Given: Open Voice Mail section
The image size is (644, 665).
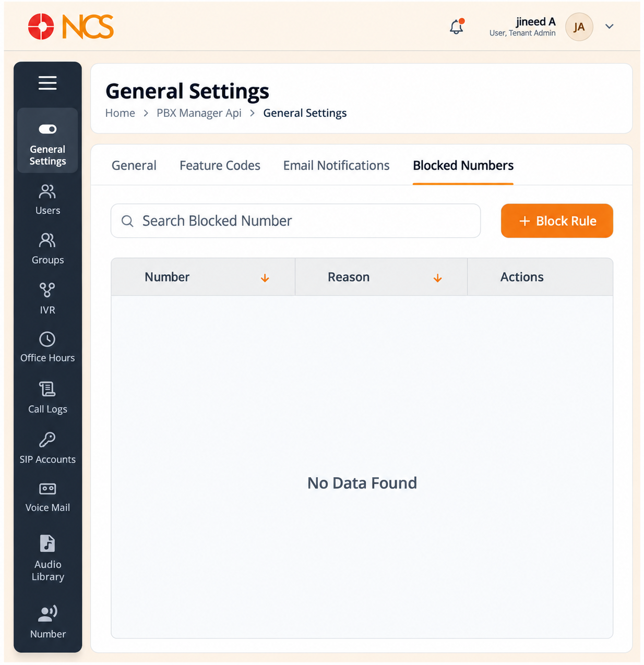Looking at the screenshot, I should pos(47,498).
